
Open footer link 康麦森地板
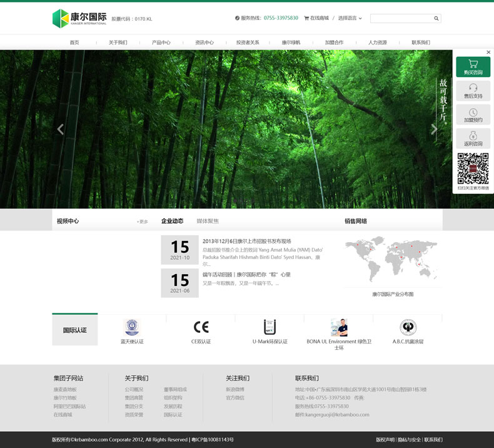(x=65, y=389)
